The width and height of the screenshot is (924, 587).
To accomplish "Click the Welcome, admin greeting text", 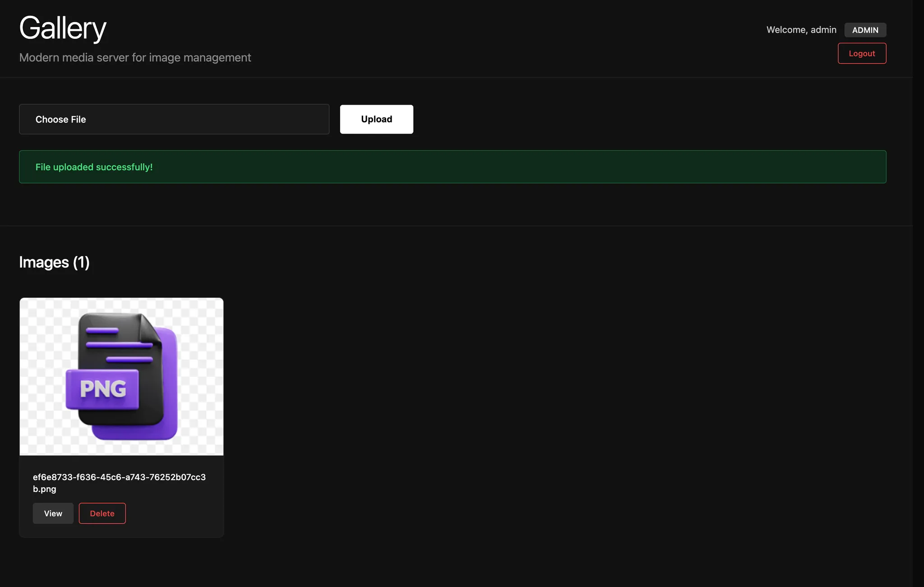I will point(801,30).
